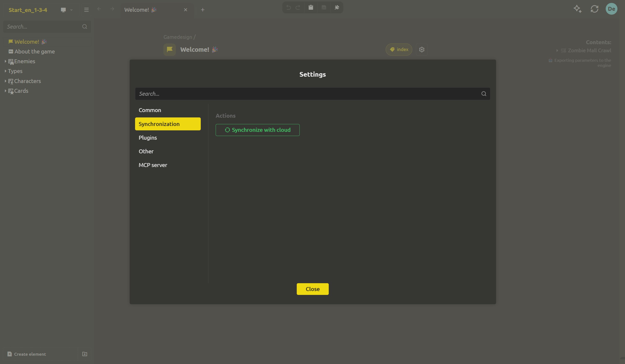Add a new tab with plus
This screenshot has width=625, height=364.
[x=203, y=10]
